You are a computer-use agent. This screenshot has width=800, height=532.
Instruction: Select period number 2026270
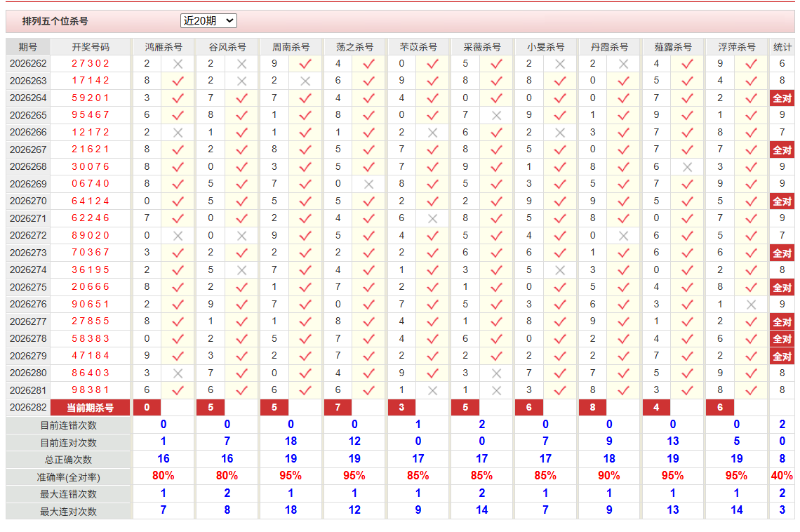[28, 201]
